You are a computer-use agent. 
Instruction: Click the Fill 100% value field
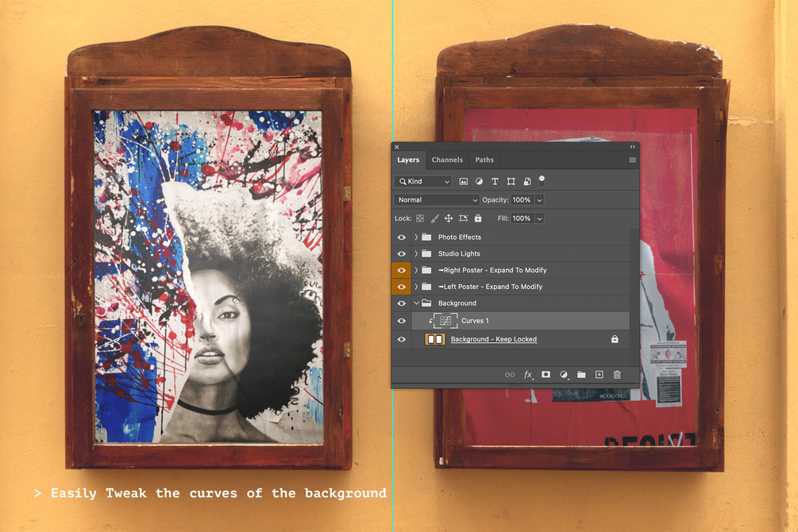pos(522,218)
